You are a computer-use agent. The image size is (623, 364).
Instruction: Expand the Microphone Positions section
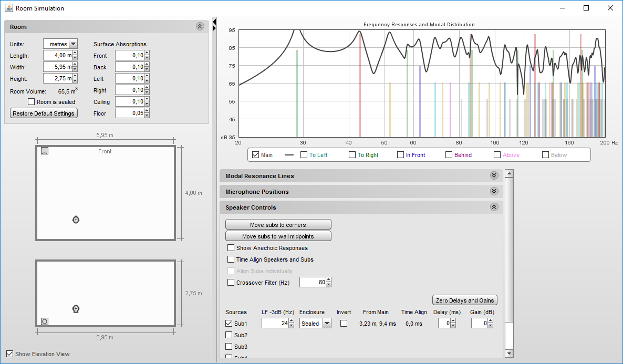(494, 192)
